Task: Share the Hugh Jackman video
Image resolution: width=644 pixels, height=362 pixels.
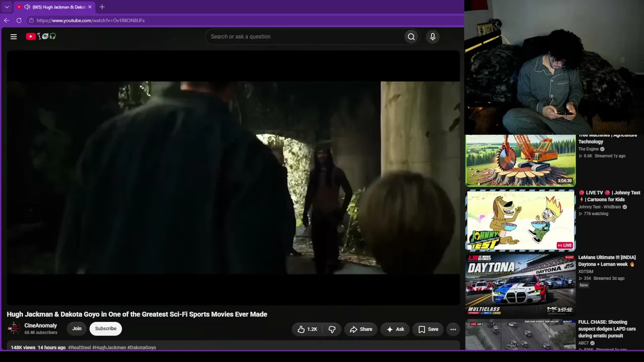Action: [x=361, y=329]
